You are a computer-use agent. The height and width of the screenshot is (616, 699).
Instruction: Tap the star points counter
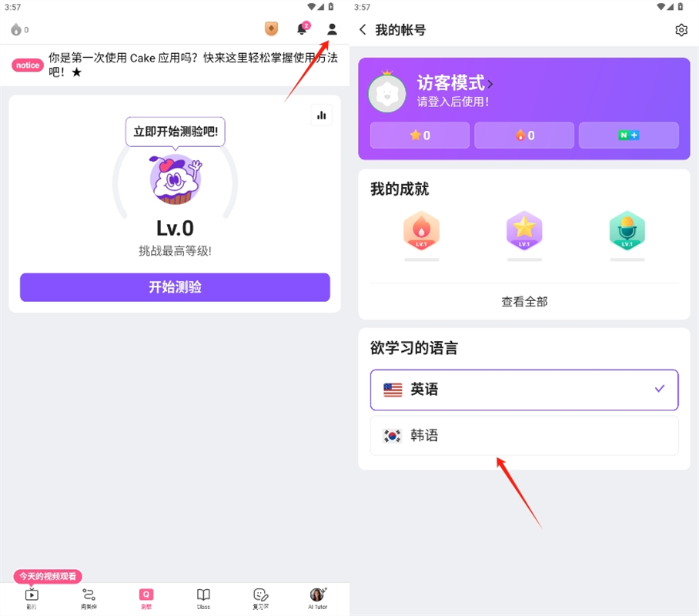click(x=420, y=136)
